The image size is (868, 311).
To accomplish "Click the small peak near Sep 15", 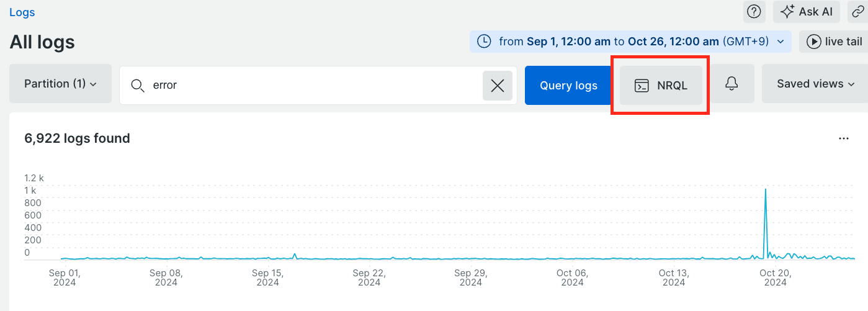I will tap(295, 255).
